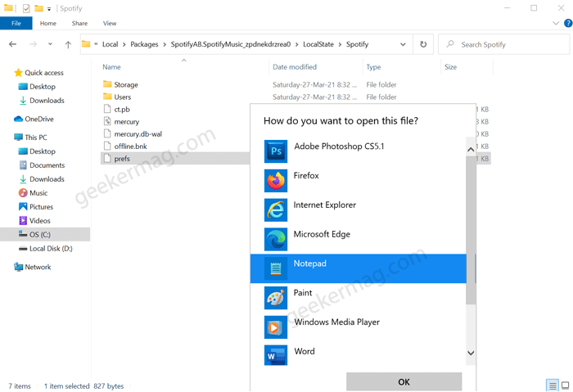The width and height of the screenshot is (573, 392).
Task: Select the mercury.db-wal file
Action: [138, 134]
